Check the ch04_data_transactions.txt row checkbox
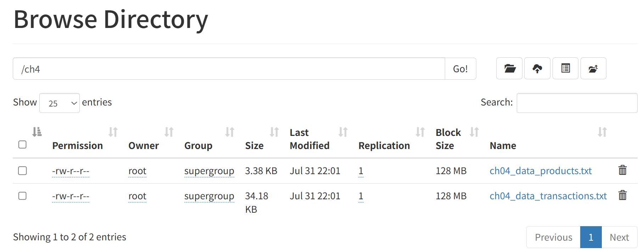The width and height of the screenshot is (644, 252). pos(22,196)
